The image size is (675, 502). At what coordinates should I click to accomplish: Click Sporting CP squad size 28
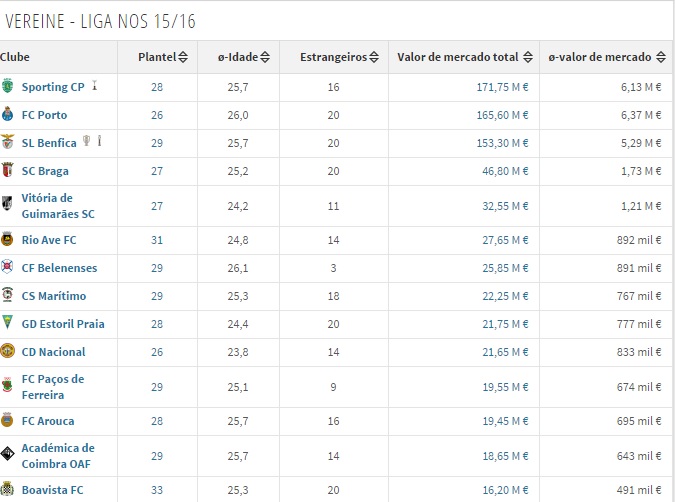pyautogui.click(x=157, y=87)
